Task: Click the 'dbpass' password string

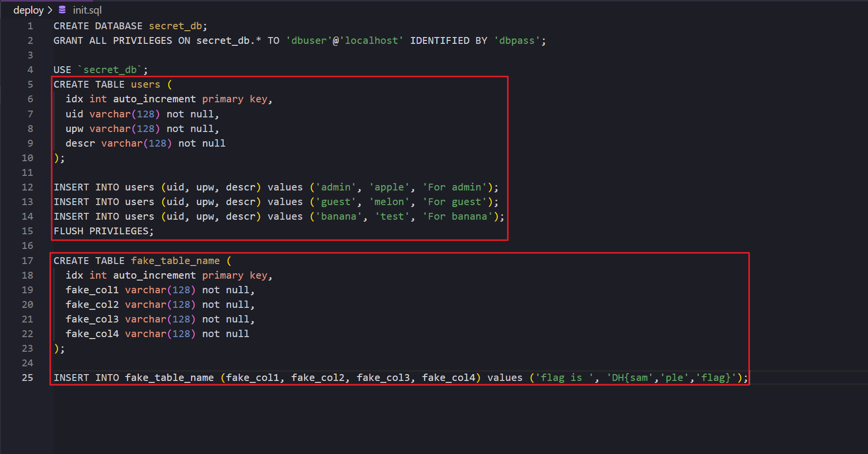Action: pyautogui.click(x=517, y=40)
